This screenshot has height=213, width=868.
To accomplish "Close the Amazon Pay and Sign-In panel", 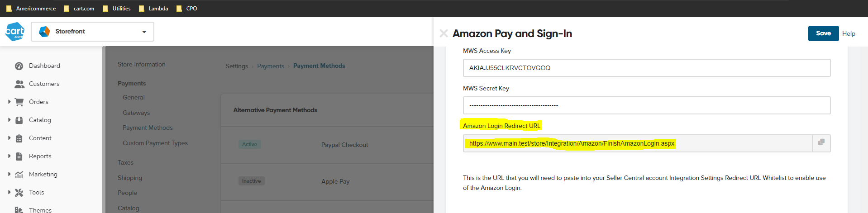I will (444, 33).
